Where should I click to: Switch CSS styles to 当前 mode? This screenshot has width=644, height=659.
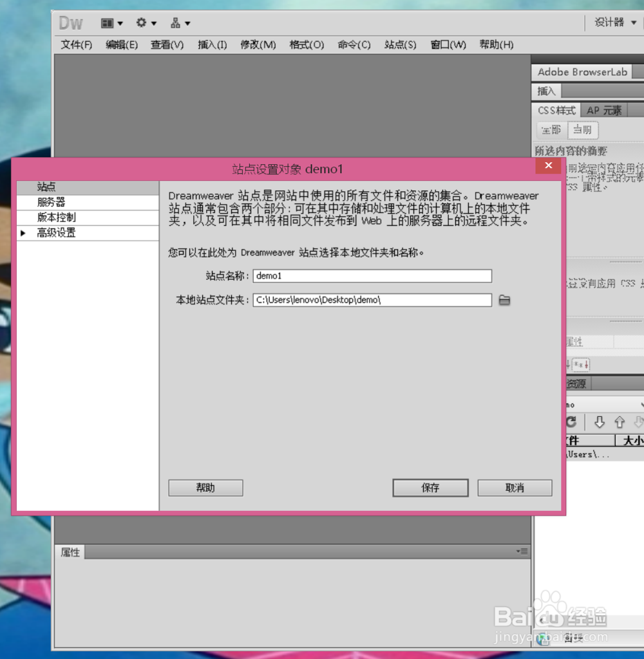(583, 130)
